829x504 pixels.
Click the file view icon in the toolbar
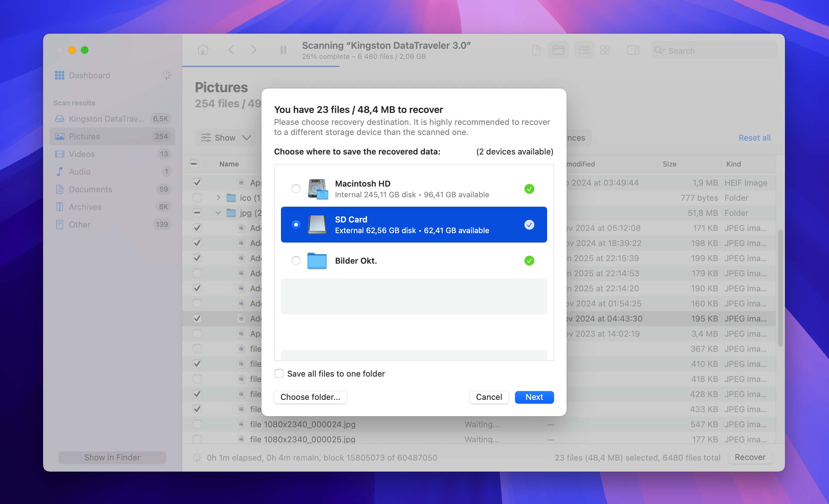pos(536,50)
